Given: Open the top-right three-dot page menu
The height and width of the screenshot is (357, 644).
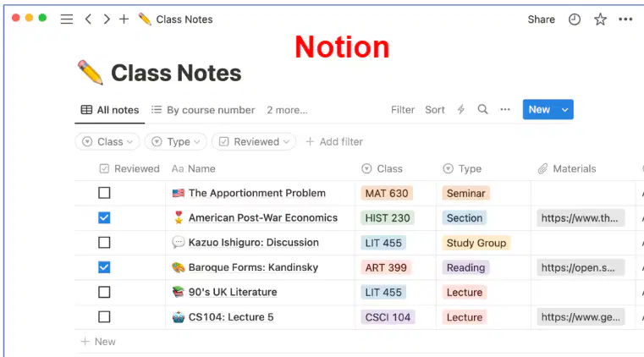Looking at the screenshot, I should 625,19.
